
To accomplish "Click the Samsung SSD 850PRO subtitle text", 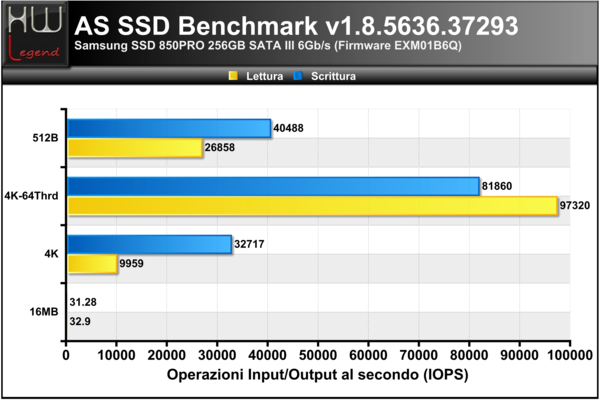I will coord(268,46).
